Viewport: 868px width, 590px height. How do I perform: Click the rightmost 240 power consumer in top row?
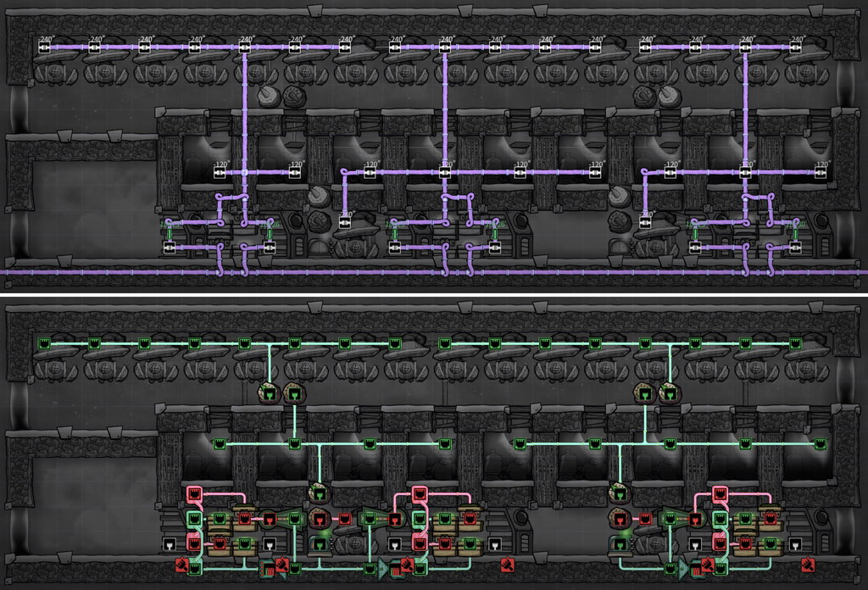coord(795,48)
